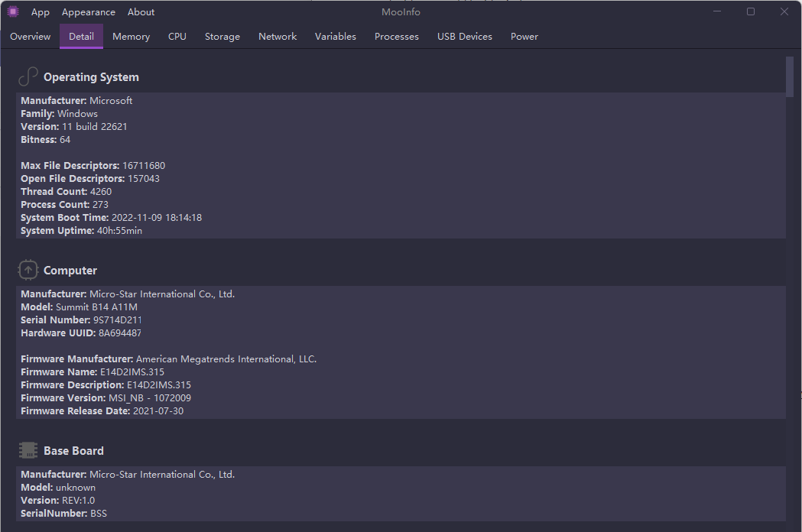Click the Operating System heading
This screenshot has height=532, width=802.
[x=91, y=77]
